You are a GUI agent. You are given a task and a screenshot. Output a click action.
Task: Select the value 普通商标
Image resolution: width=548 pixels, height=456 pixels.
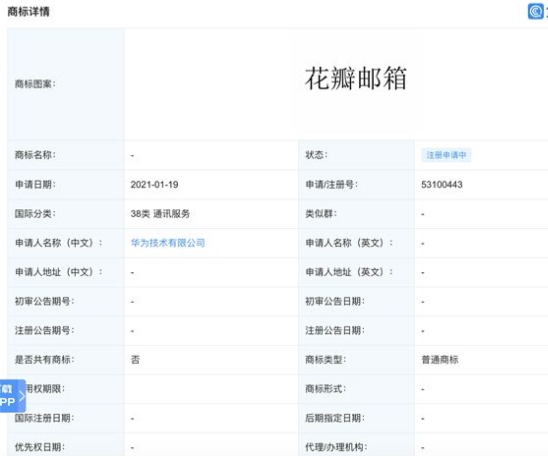(x=440, y=360)
